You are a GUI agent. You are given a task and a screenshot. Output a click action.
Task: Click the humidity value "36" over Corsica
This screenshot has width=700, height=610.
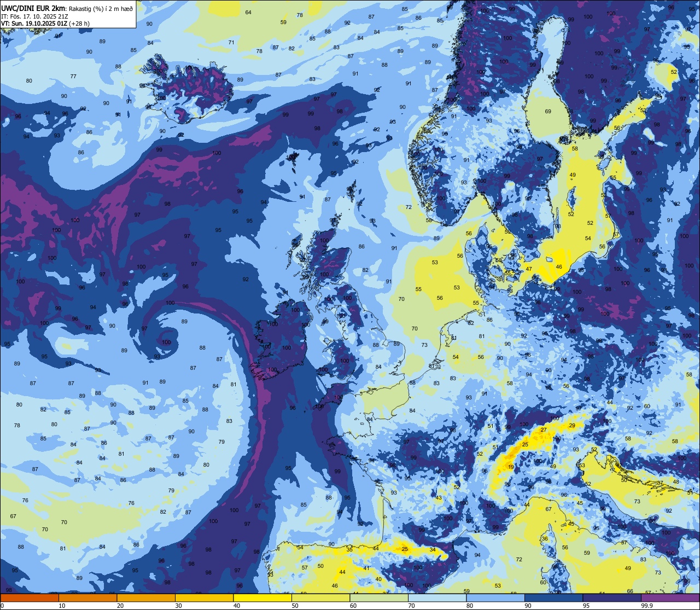pos(545,539)
